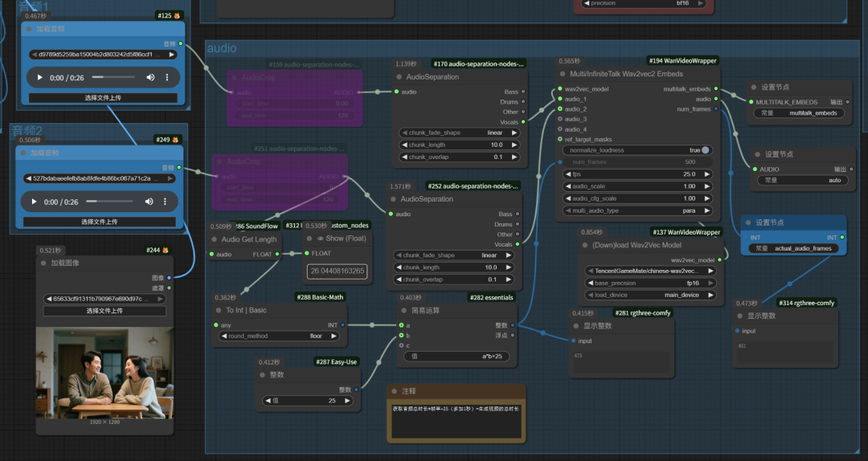Image resolution: width=868 pixels, height=461 pixels.
Task: Edit the 常量 multitalk_embeds field
Action: point(800,113)
